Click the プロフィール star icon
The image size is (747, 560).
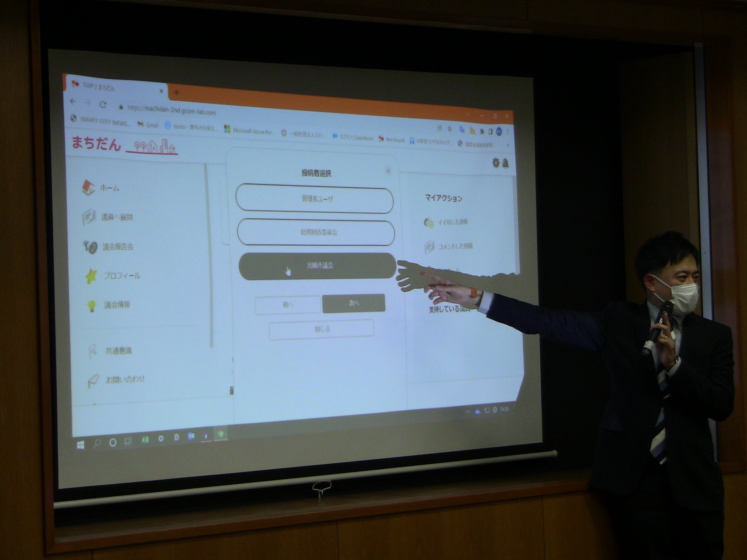[91, 276]
